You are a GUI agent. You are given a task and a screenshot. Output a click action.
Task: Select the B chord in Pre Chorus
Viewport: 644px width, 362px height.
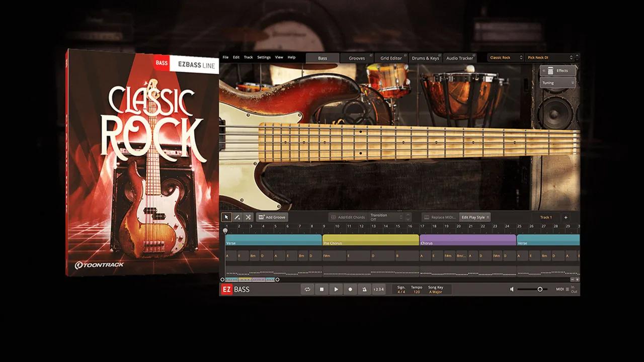(407, 256)
